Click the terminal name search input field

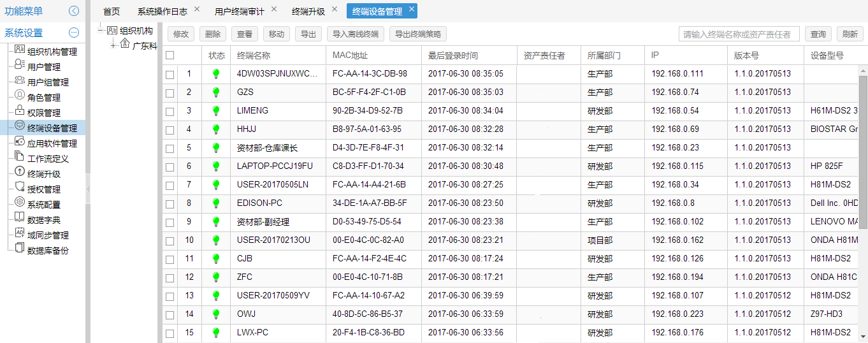coord(739,34)
